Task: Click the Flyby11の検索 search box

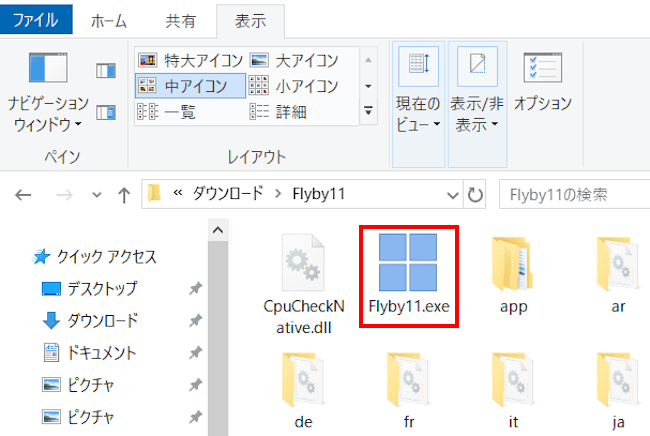Action: pos(575,194)
